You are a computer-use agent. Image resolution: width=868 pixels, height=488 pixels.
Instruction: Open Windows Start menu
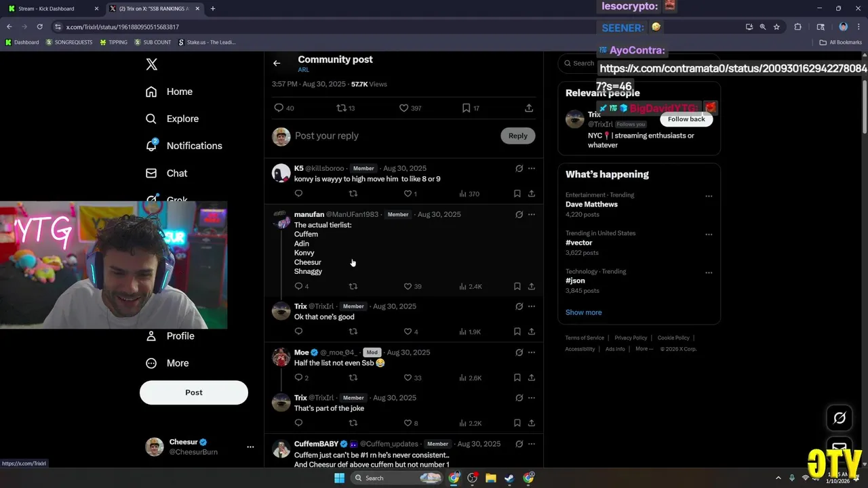coord(340,478)
